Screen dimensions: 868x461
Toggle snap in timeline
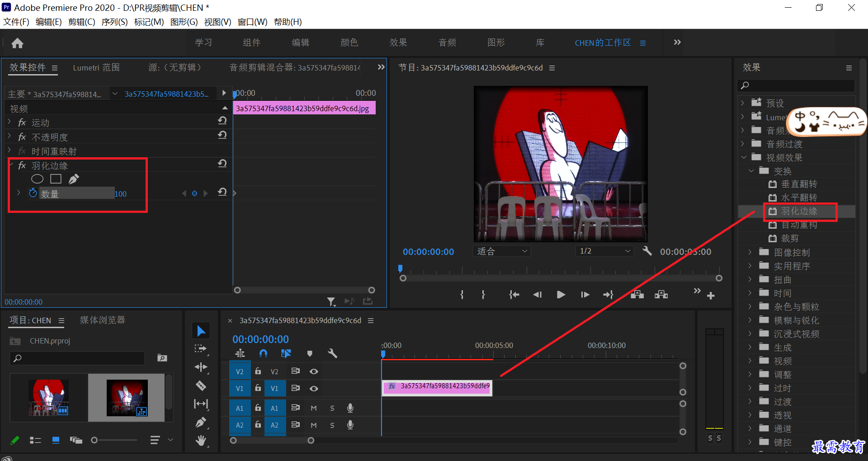pyautogui.click(x=263, y=353)
